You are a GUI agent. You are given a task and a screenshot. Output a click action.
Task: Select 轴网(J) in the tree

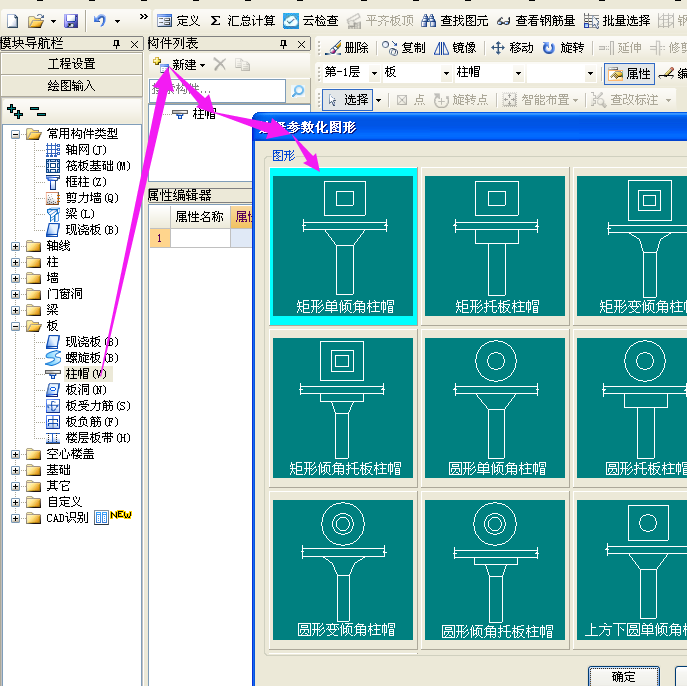pos(76,150)
